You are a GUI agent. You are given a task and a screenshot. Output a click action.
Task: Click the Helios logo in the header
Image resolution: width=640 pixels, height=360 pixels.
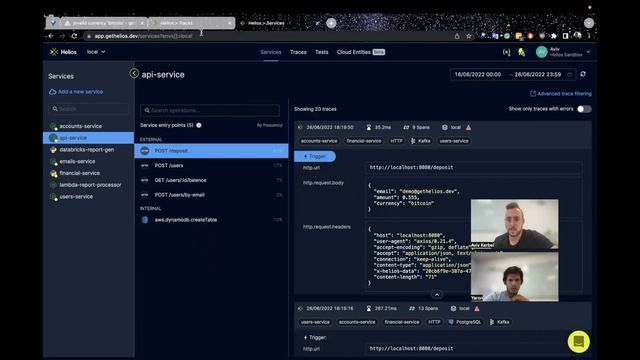(63, 52)
